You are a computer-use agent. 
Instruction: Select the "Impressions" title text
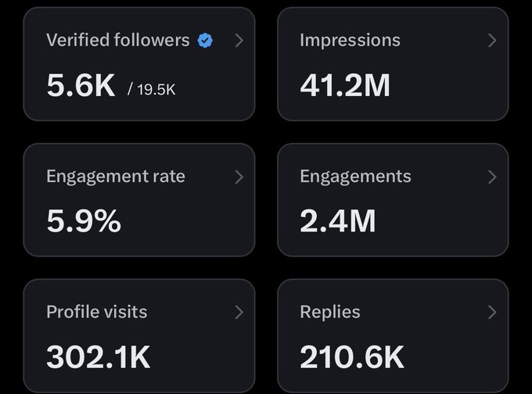point(350,41)
